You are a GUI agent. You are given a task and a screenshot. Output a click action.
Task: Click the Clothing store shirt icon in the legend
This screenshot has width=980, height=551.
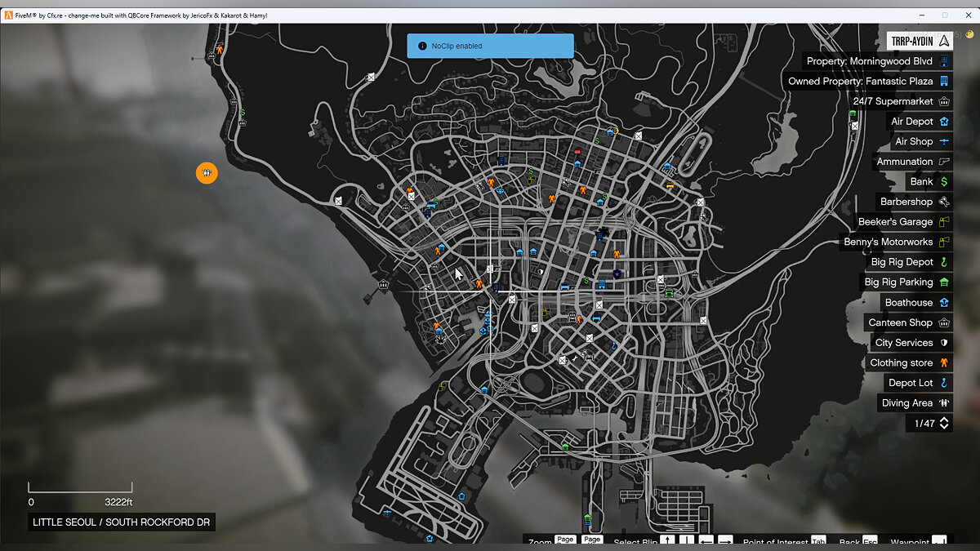[x=944, y=362]
